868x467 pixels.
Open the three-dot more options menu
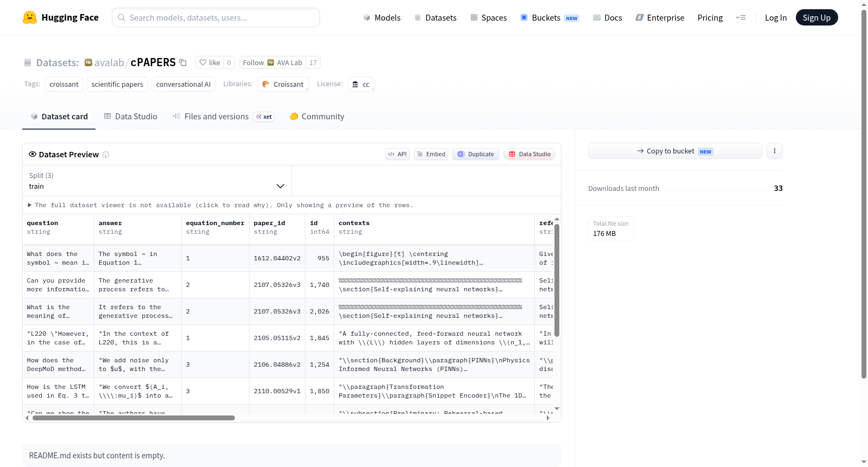click(x=775, y=151)
